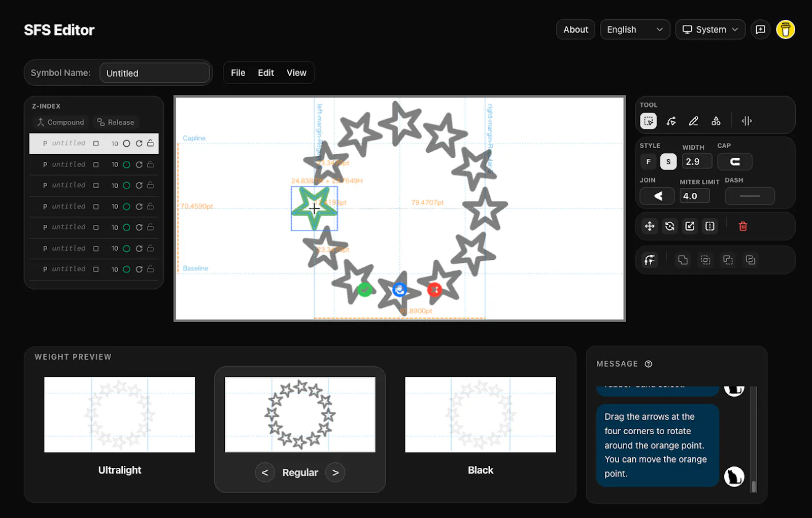Select the pencil drawing tool
This screenshot has width=812, height=518.
click(693, 121)
